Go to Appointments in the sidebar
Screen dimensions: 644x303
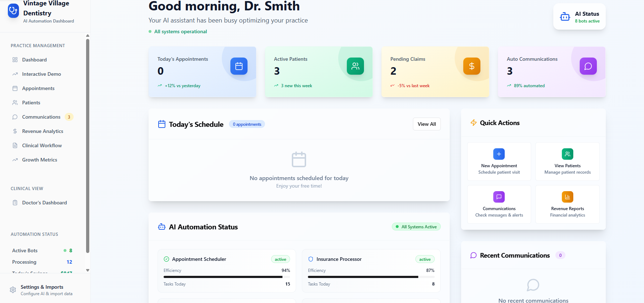click(x=38, y=88)
